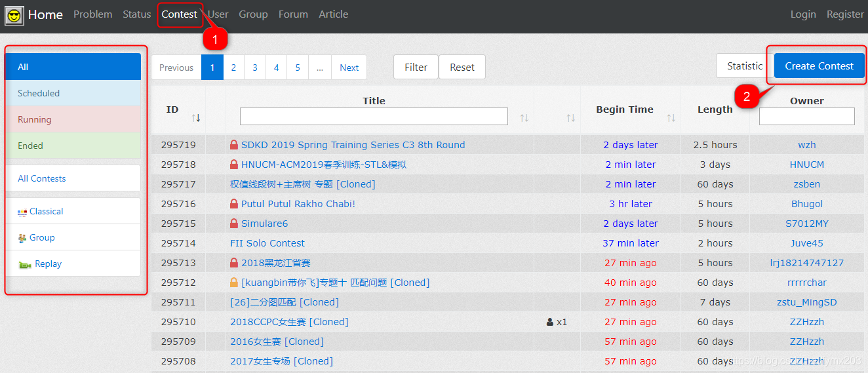Image resolution: width=868 pixels, height=373 pixels.
Task: Go to the Home page link
Action: pyautogui.click(x=45, y=14)
